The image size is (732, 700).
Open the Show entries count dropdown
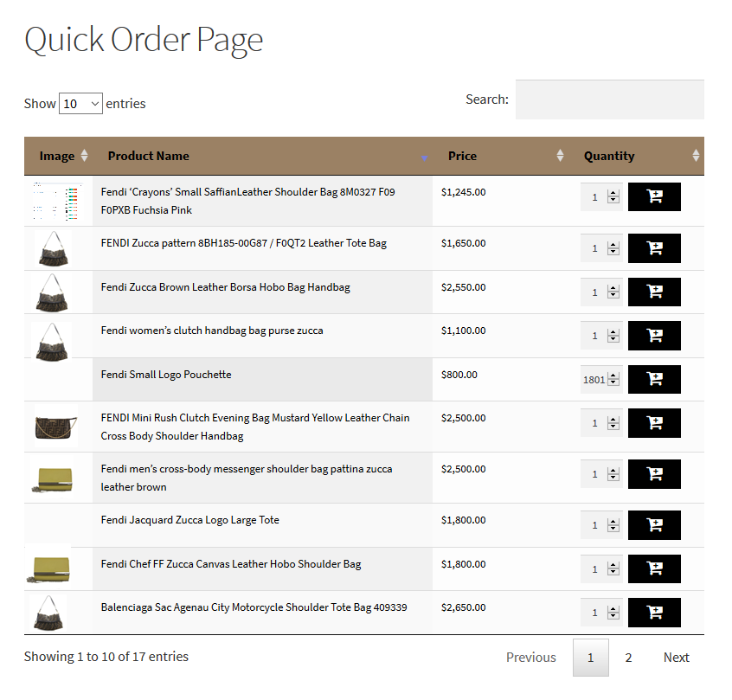(x=80, y=103)
